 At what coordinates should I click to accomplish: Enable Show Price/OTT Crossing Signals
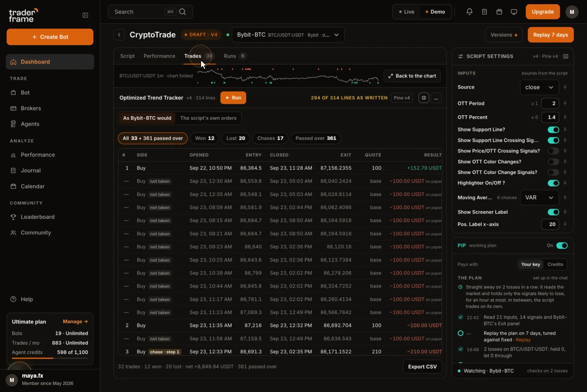(x=553, y=151)
